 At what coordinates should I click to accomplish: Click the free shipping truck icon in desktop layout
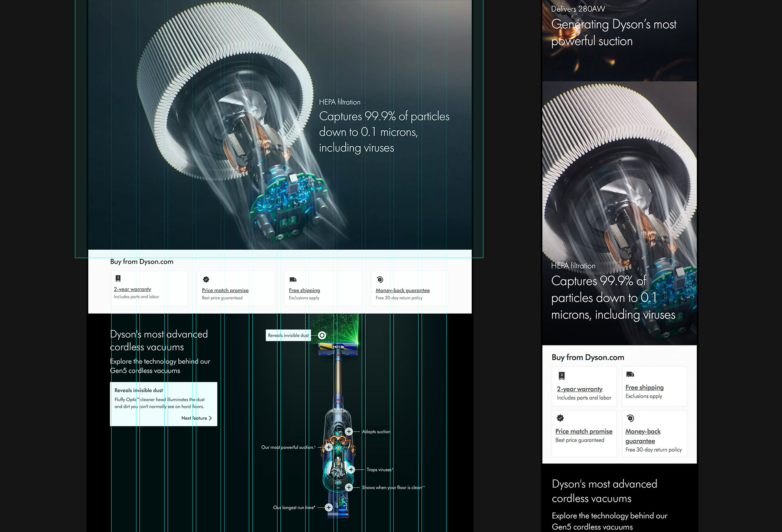(293, 279)
